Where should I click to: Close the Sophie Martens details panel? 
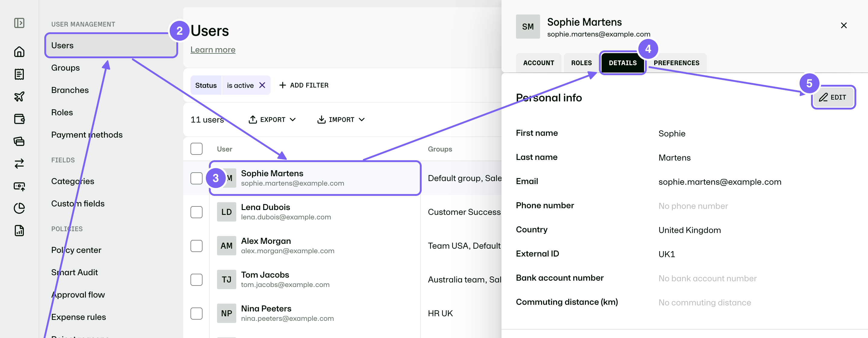tap(844, 25)
